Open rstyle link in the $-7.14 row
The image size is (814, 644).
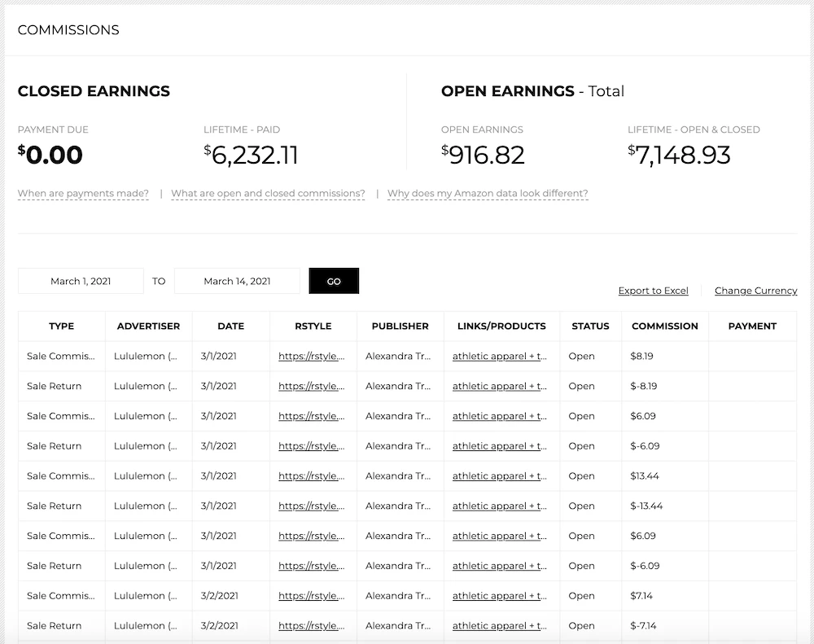tap(312, 626)
